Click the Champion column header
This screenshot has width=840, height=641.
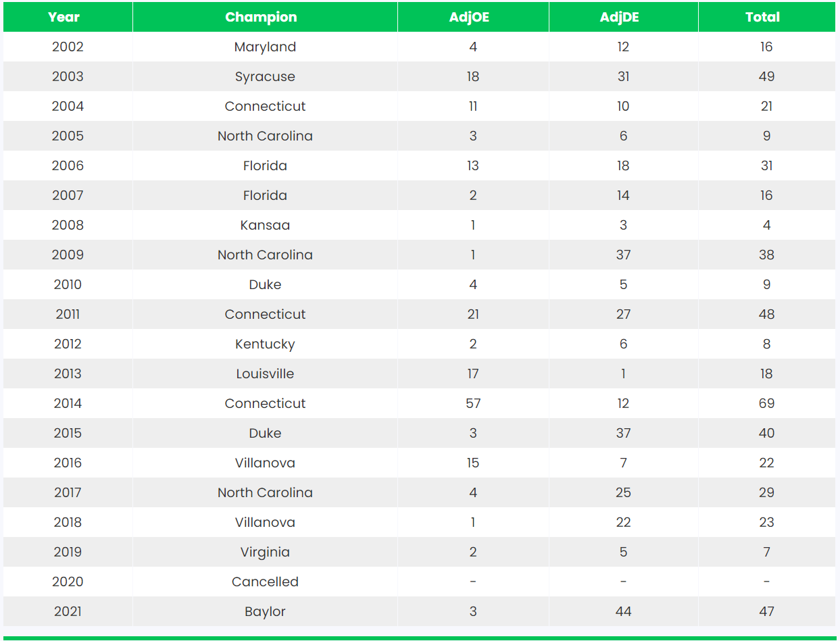point(261,17)
